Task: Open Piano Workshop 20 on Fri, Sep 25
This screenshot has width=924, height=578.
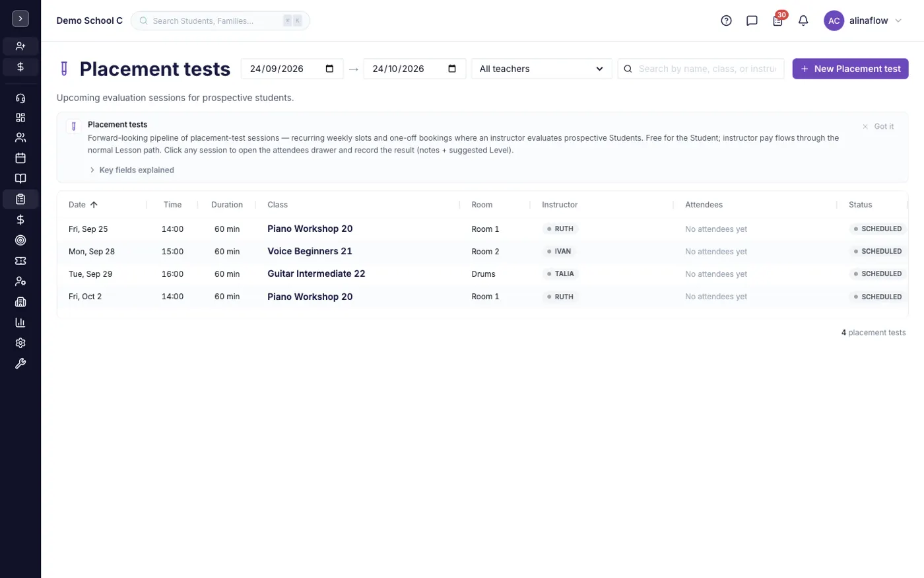Action: pos(310,229)
